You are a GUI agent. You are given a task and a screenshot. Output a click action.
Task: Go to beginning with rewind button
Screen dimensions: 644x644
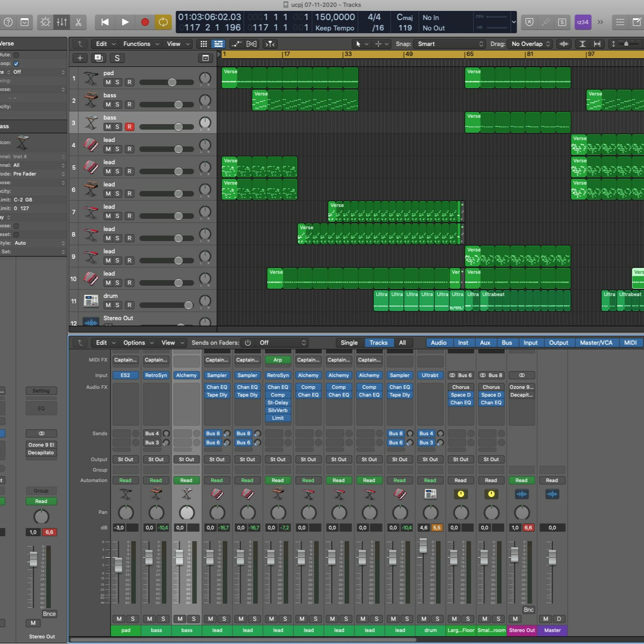click(105, 22)
